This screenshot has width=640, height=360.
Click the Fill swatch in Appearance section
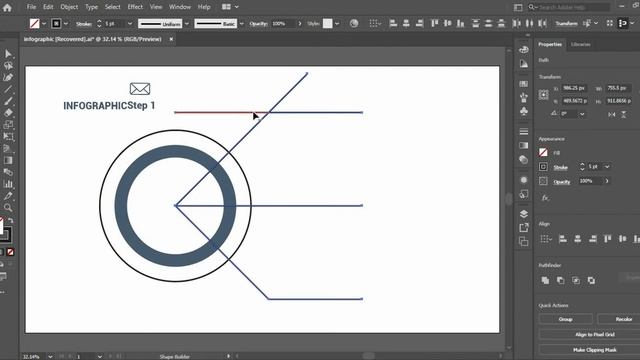tap(543, 152)
